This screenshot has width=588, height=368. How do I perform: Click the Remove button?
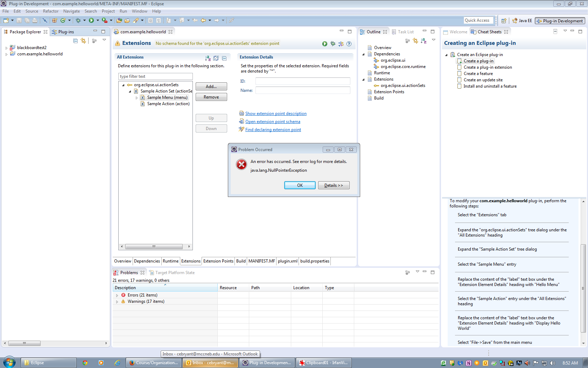point(211,97)
